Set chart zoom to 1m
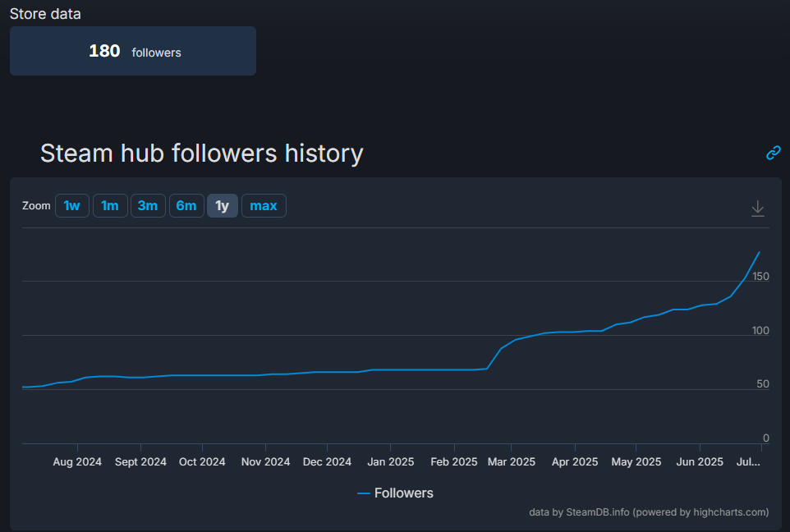790x532 pixels. pos(110,205)
